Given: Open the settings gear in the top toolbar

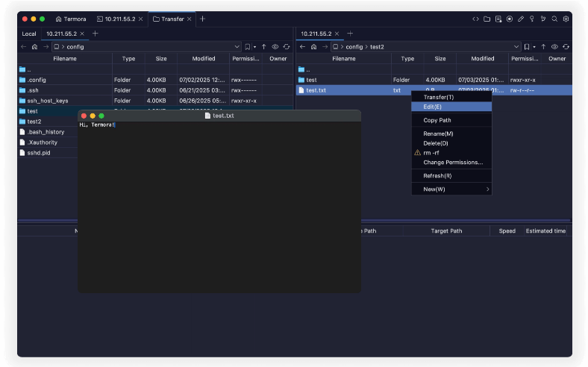Looking at the screenshot, I should click(566, 19).
